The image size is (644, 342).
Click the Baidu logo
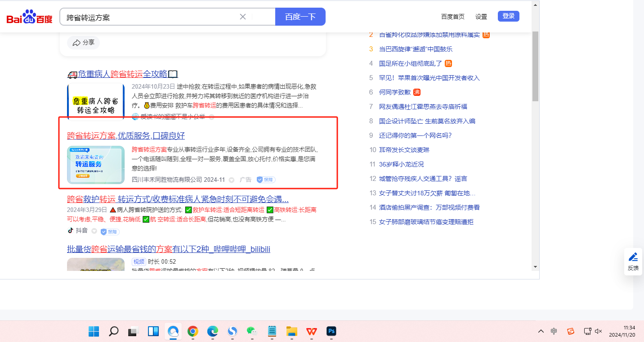pyautogui.click(x=29, y=17)
